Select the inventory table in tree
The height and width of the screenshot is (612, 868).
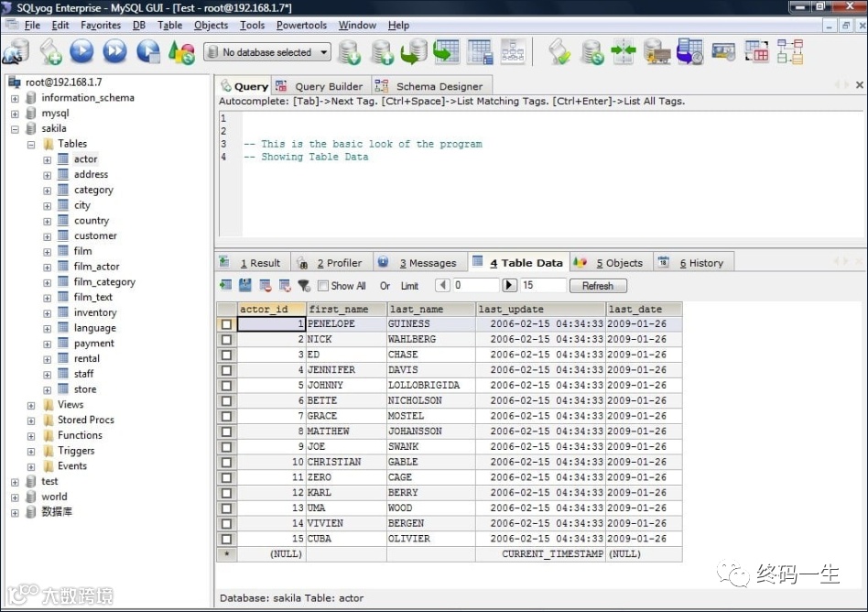tap(95, 312)
